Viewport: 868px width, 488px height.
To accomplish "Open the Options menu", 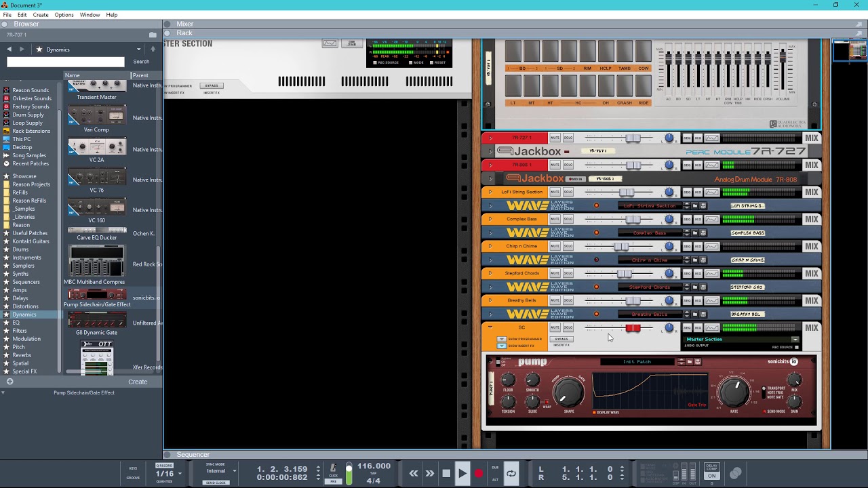I will (x=64, y=15).
